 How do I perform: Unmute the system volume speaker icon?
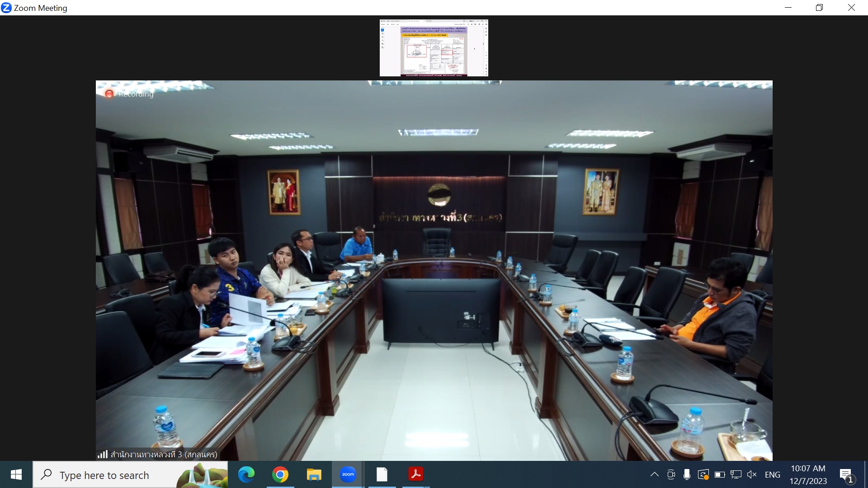pos(752,474)
